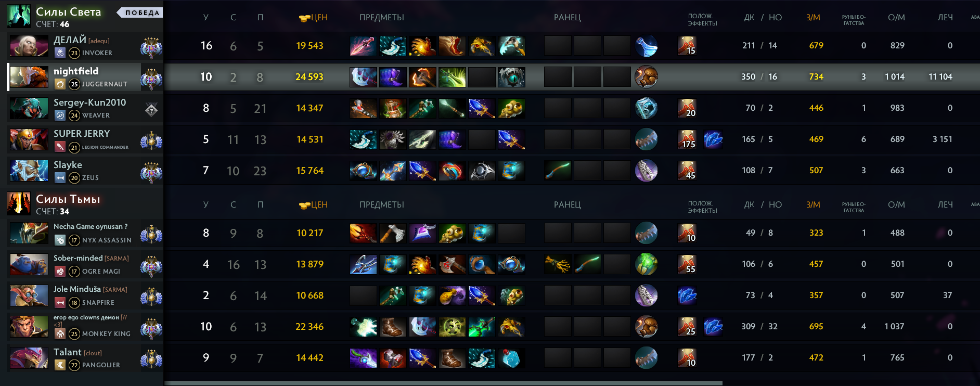Click Ogre Magi's first backpack item
The image size is (980, 386).
558,264
